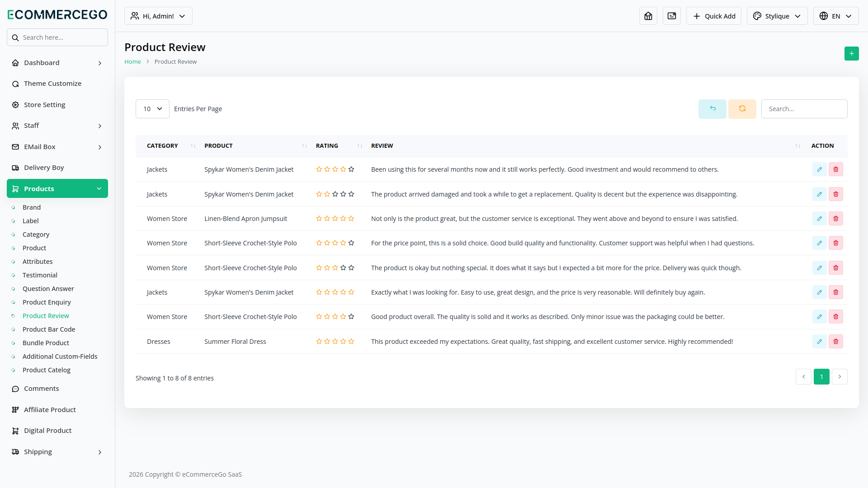Viewport: 868px width, 488px height.
Task: Edit the review 'Good product overall'
Action: coord(820,317)
